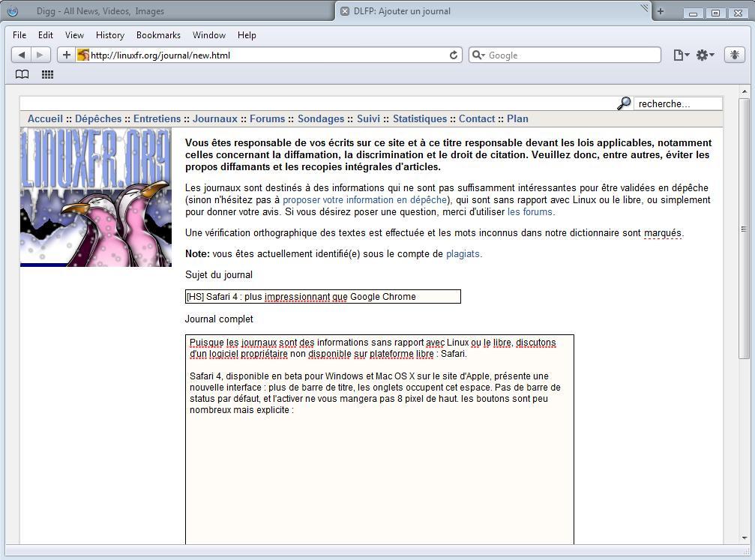
Task: Open the Window menu
Action: [209, 35]
